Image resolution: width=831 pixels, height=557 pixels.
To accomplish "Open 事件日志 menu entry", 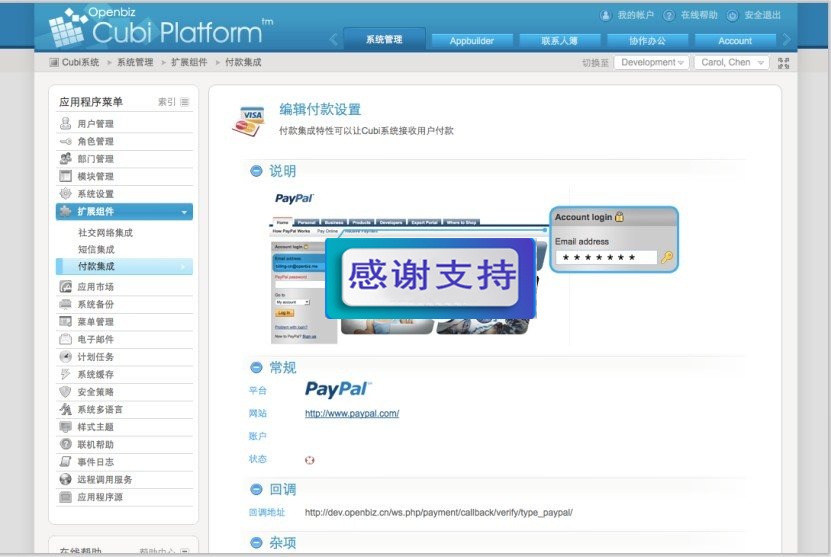I will (124, 462).
